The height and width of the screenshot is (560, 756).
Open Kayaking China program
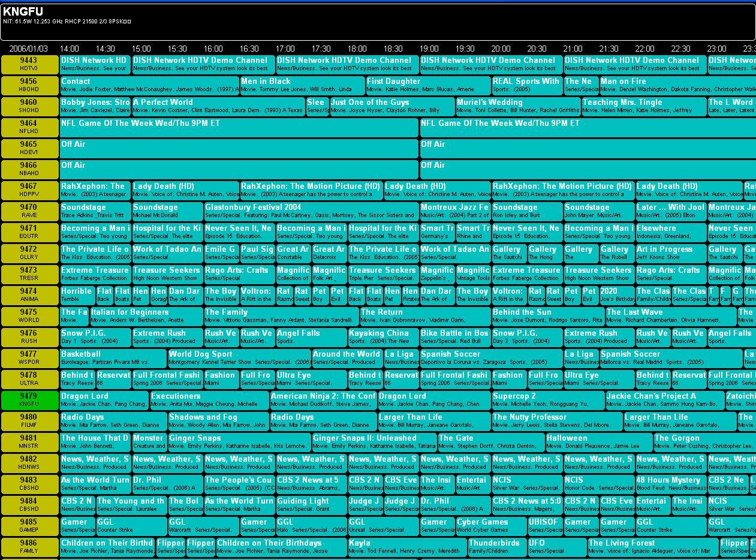pos(383,337)
